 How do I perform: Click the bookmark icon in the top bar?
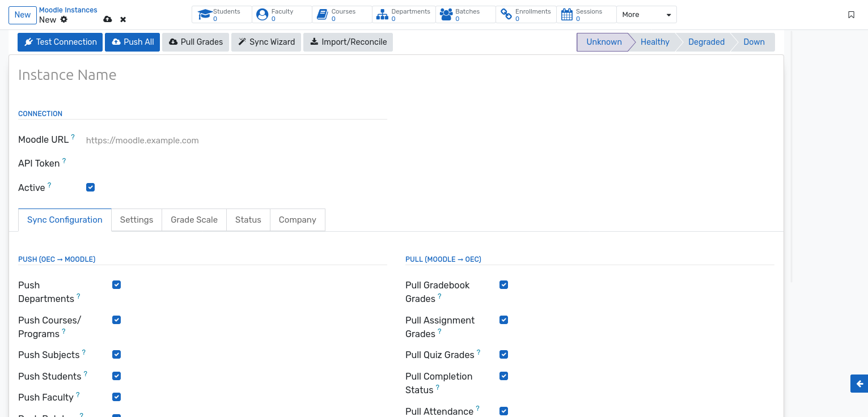[851, 15]
